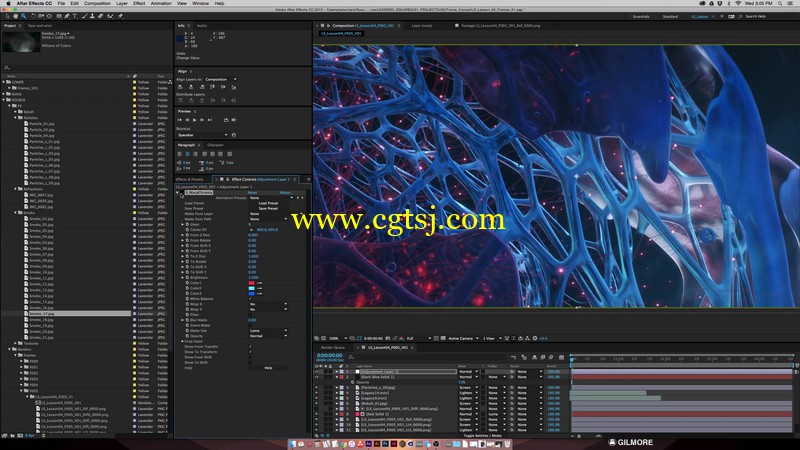This screenshot has width=800, height=450.
Task: Open the Active Camera view dropdown
Action: point(463,338)
